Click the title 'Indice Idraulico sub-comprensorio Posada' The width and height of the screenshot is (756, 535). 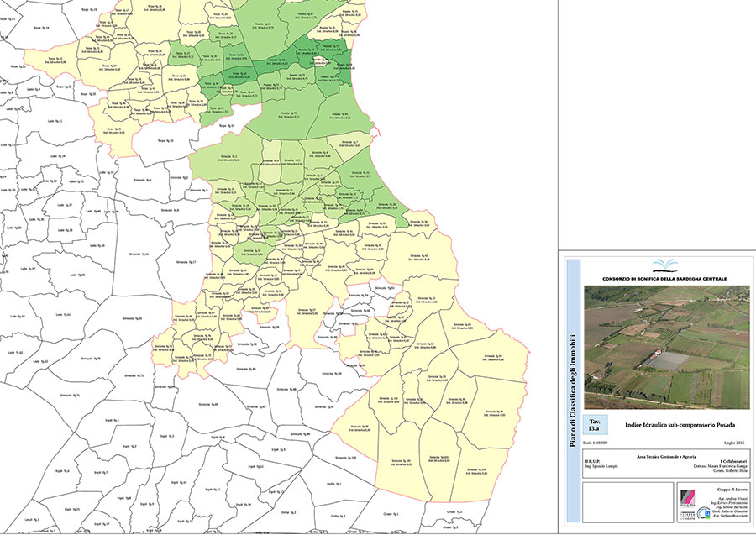pyautogui.click(x=680, y=425)
